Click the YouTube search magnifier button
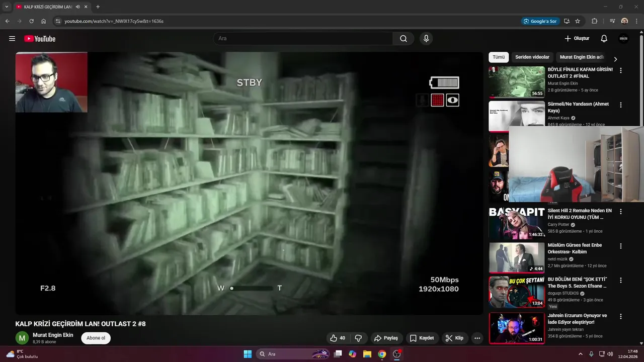The width and height of the screenshot is (644, 362). (x=404, y=39)
